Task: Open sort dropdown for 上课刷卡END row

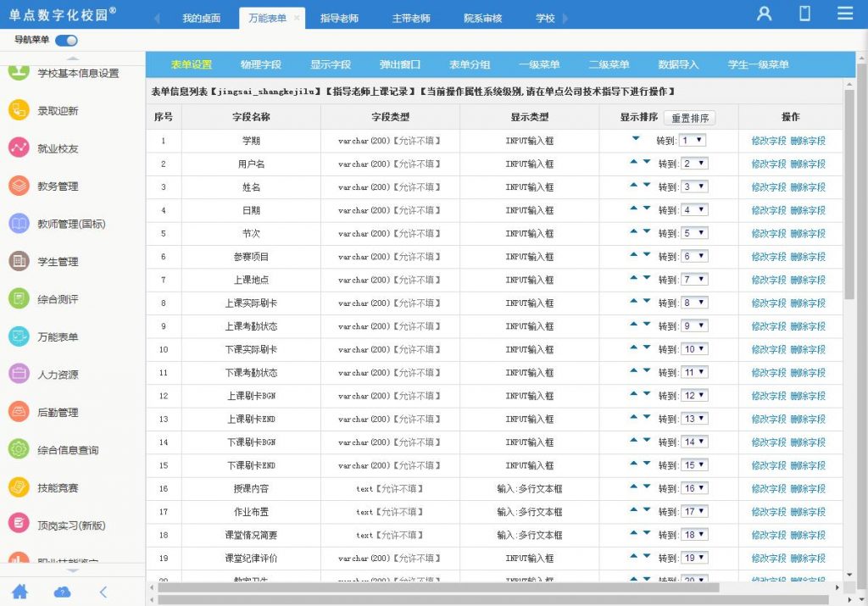Action: (x=694, y=420)
